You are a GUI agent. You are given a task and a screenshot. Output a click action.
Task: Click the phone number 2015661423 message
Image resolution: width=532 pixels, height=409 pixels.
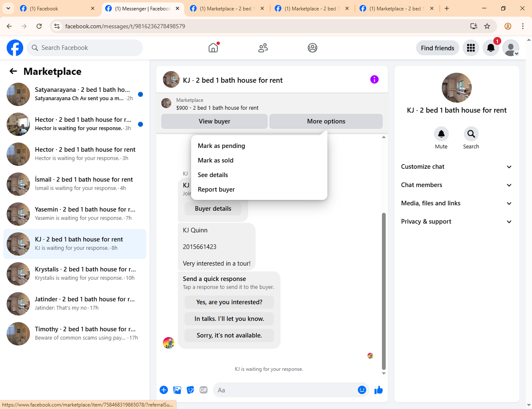point(199,247)
